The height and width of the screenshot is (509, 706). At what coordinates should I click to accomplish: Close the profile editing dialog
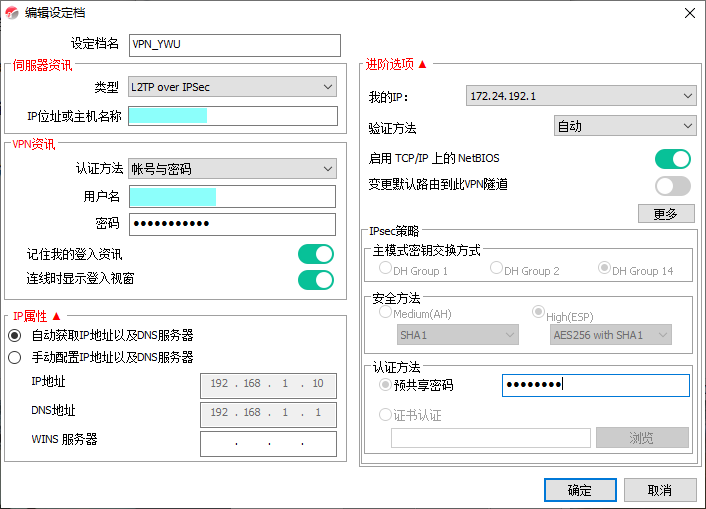point(688,13)
